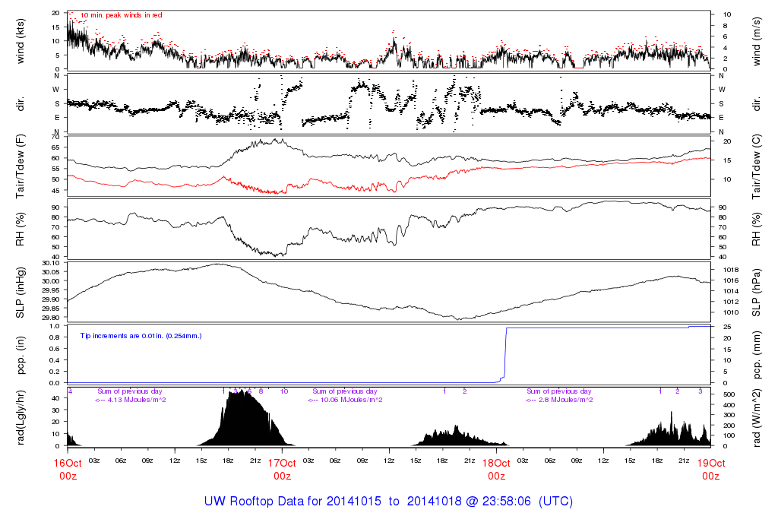778x532 pixels.
Task: Click the 'SLP (hPa)' axis label
Action: [756, 293]
